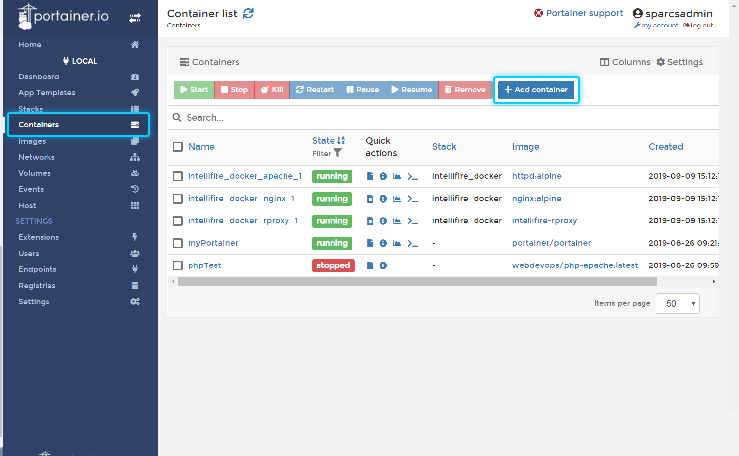Click inspect info icon for nginx container
The width and height of the screenshot is (739, 456).
click(383, 199)
